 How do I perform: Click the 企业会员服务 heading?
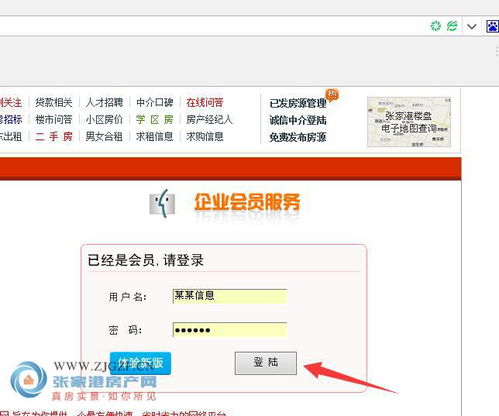(x=247, y=202)
